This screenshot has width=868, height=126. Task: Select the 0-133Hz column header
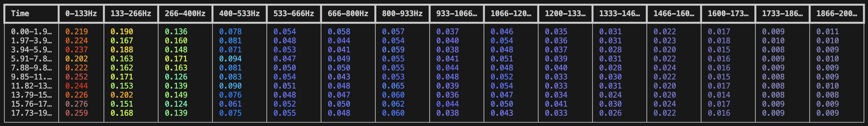pos(81,14)
